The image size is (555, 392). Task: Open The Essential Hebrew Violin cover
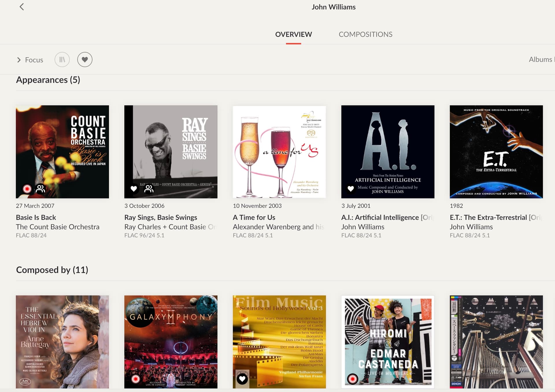tap(62, 342)
